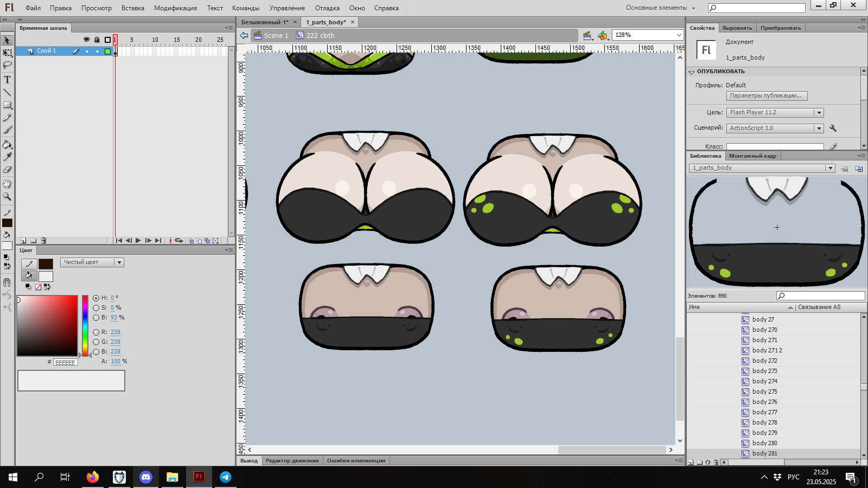
Task: Click the Параметры публикации button
Action: (767, 96)
